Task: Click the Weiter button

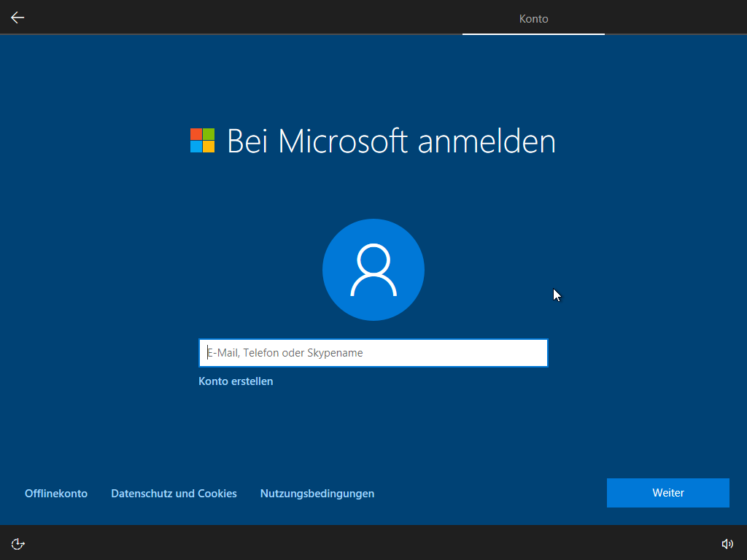Action: (x=668, y=493)
